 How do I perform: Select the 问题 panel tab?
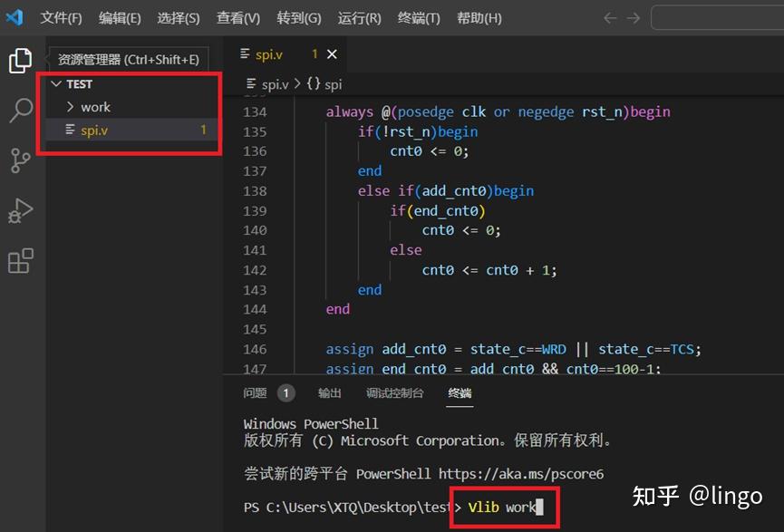(x=254, y=392)
